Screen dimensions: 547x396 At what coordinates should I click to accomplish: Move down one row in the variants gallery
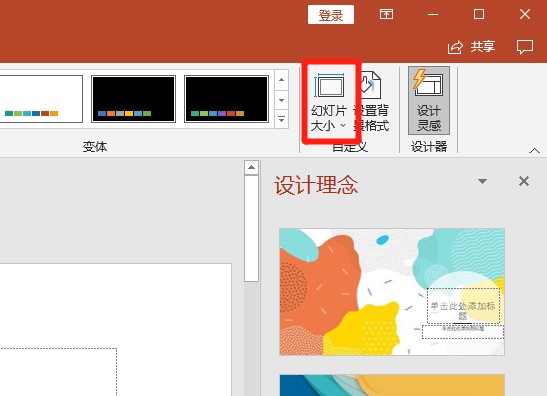pos(282,100)
